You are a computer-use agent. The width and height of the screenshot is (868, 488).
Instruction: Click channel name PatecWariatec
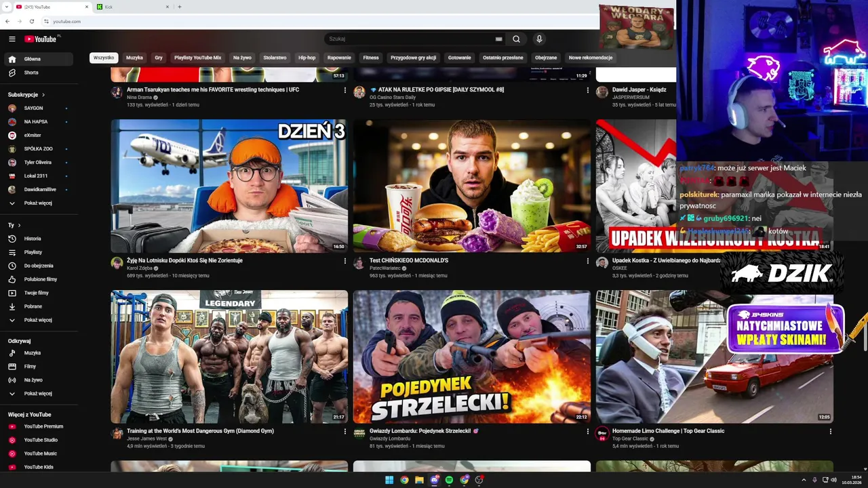pos(385,268)
